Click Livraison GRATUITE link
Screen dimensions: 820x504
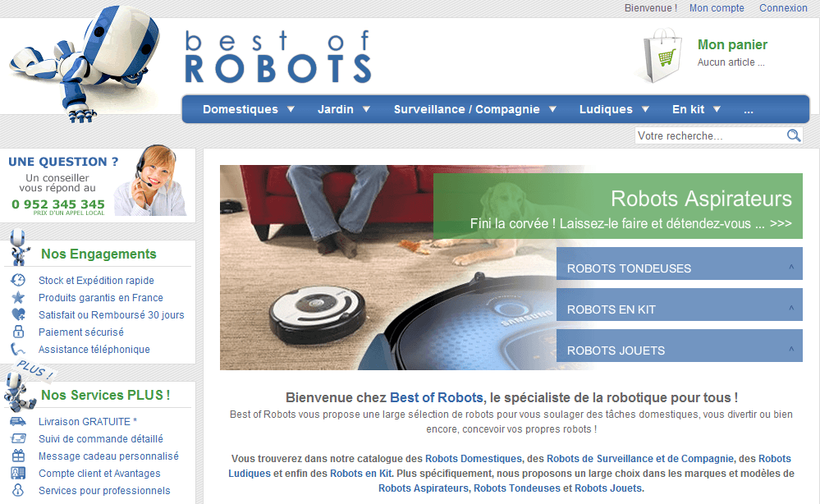tap(88, 421)
